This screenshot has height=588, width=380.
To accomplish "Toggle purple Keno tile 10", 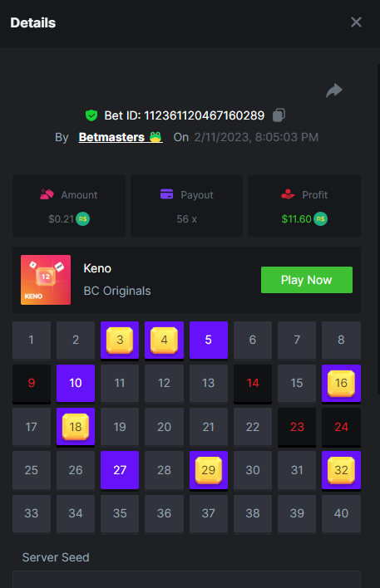I will [76, 383].
